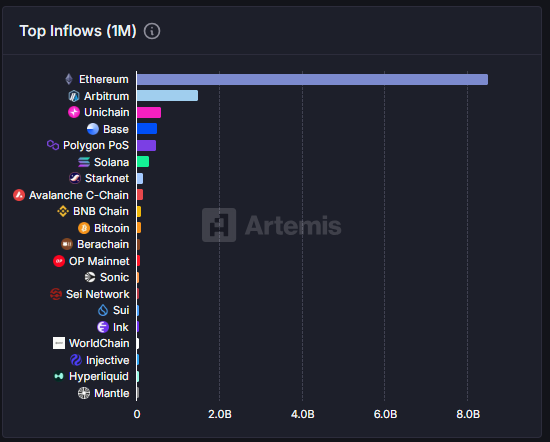Click the Solana logo icon
The width and height of the screenshot is (550, 442).
click(84, 162)
